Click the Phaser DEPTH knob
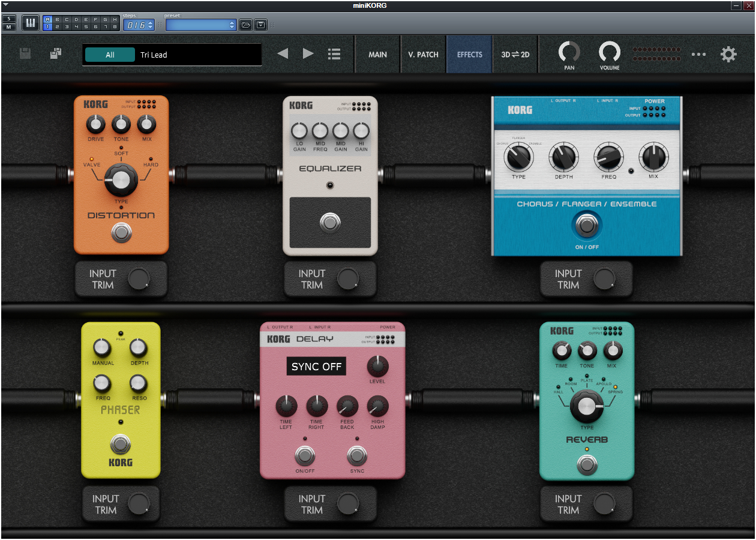 click(x=139, y=347)
